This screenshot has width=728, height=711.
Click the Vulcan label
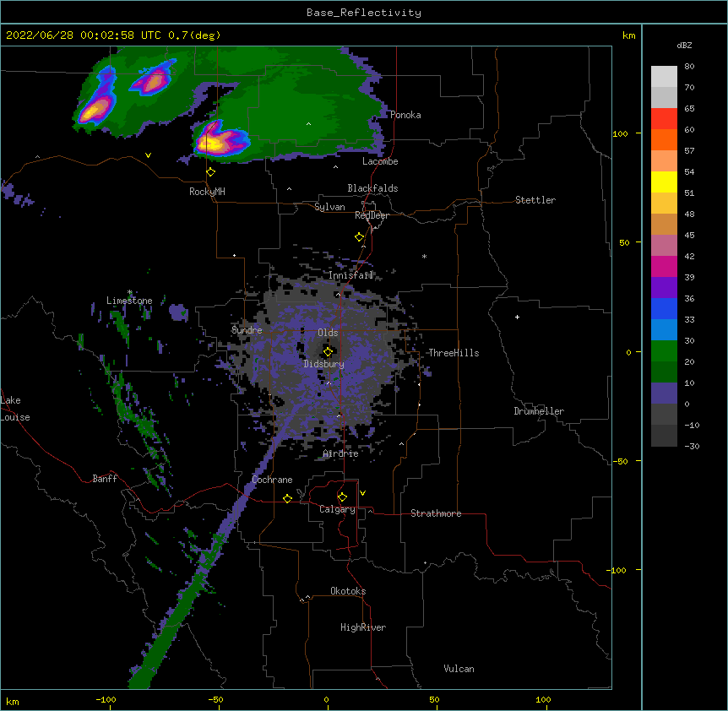click(459, 669)
